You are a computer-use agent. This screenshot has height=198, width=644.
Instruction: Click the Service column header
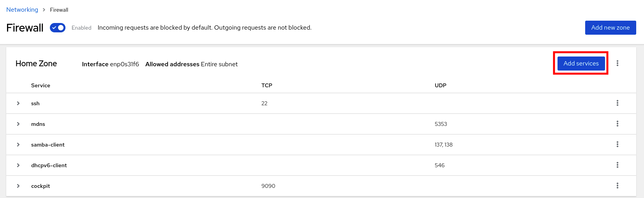41,85
